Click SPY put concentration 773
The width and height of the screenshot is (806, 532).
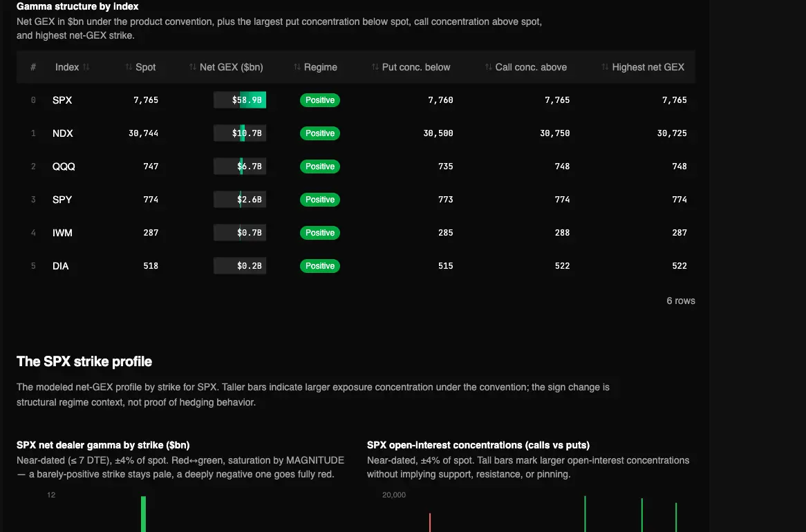[x=446, y=200]
